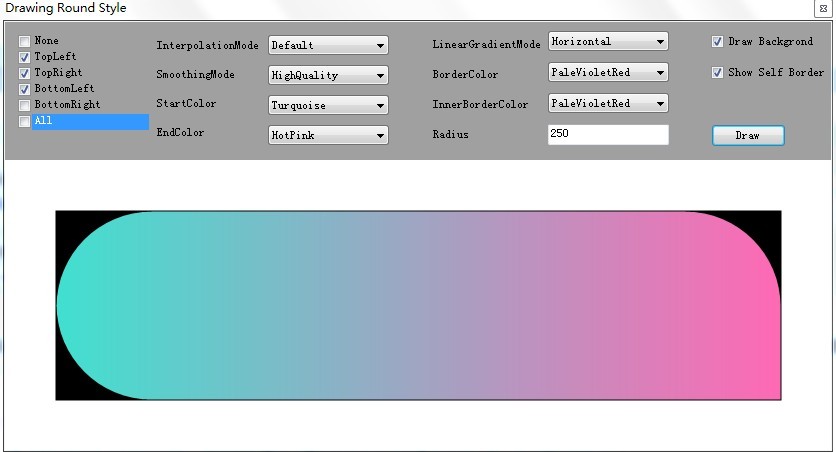Open the EndColor HotPink dropdown
This screenshot has width=836, height=452.
pos(328,135)
